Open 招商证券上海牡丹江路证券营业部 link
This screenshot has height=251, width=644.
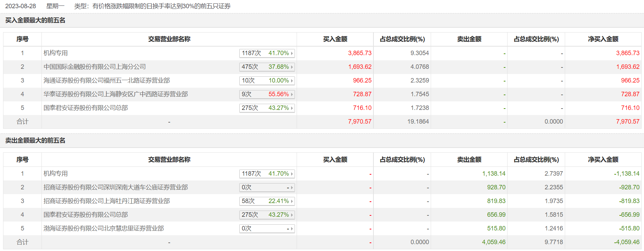107,201
